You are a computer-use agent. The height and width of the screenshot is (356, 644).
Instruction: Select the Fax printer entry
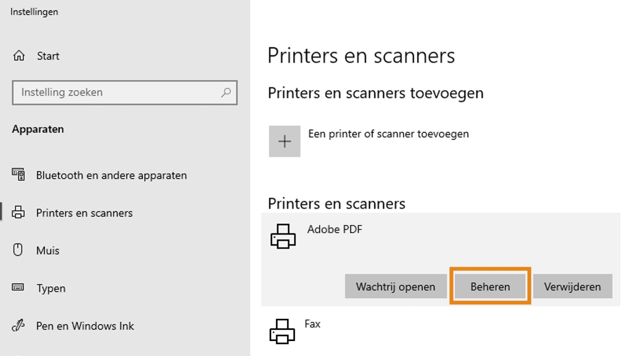(312, 323)
